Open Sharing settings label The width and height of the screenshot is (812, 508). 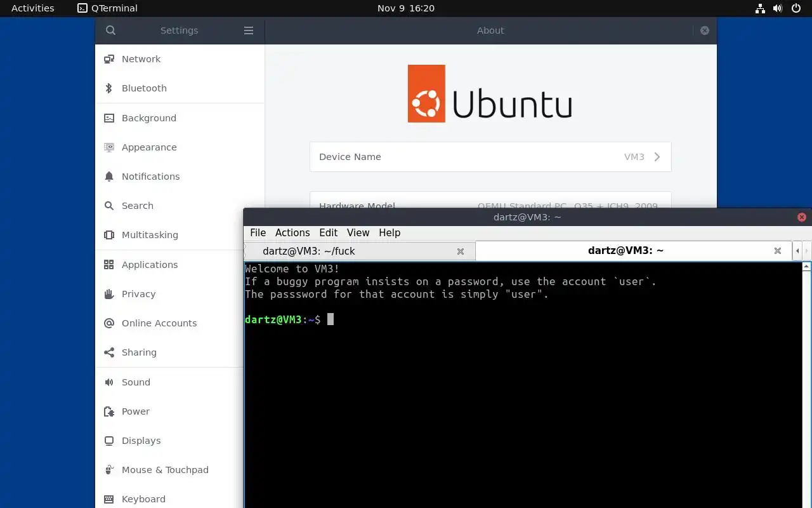(x=139, y=352)
